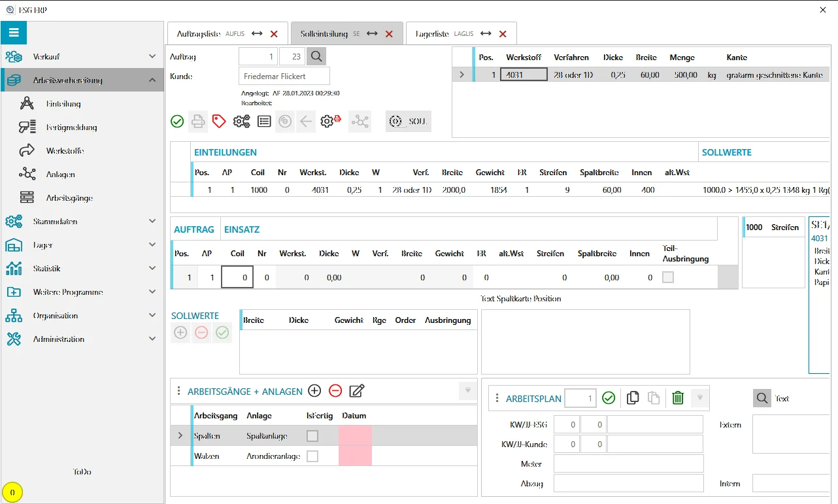This screenshot has height=504, width=838.
Task: Click the Meter input field
Action: (629, 463)
